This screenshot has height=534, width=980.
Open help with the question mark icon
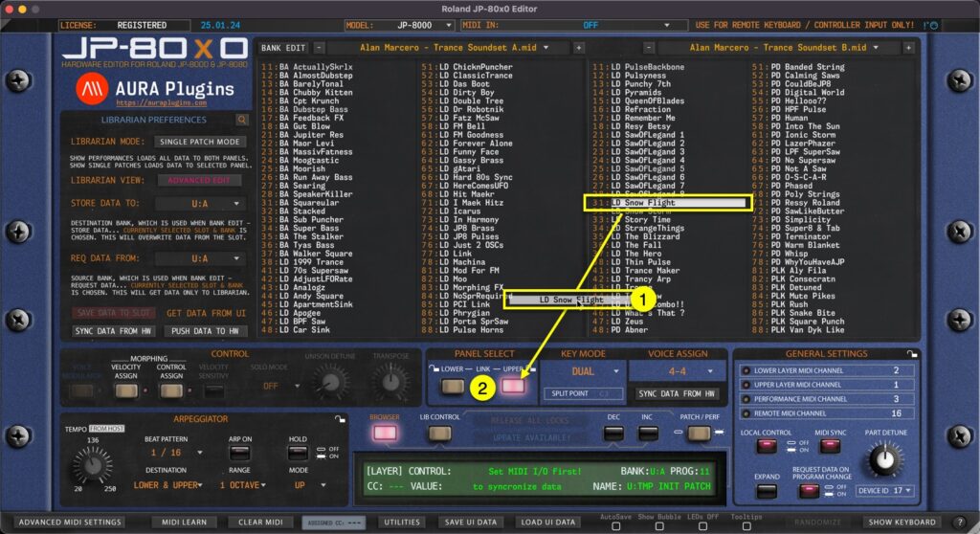point(960,523)
